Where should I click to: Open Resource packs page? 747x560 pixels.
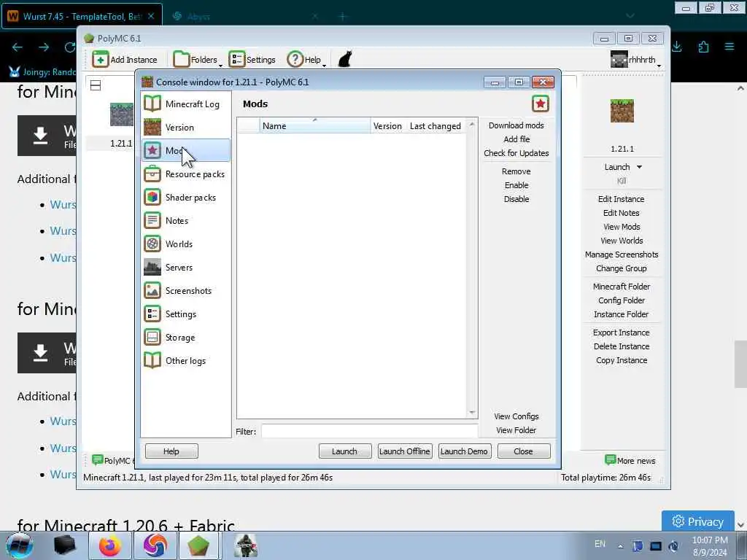(x=186, y=174)
